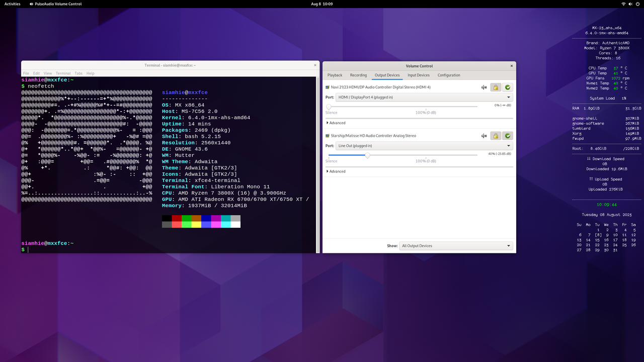The width and height of the screenshot is (644, 362).
Task: Click 'Memory: 1937MiB / 32014MiB' in terminal
Action: point(204,206)
